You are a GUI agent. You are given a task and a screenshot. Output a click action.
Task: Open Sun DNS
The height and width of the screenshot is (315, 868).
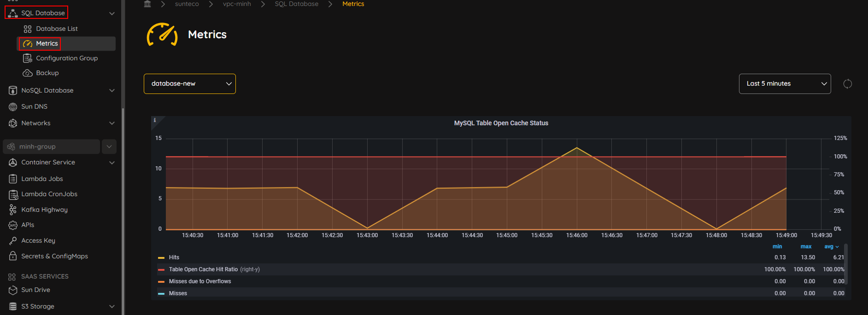(34, 106)
